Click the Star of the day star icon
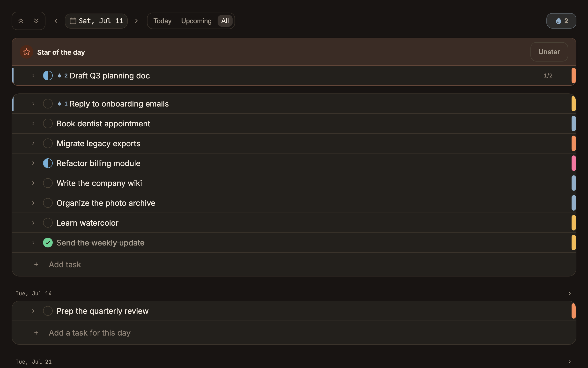The height and width of the screenshot is (368, 588). coord(27,52)
